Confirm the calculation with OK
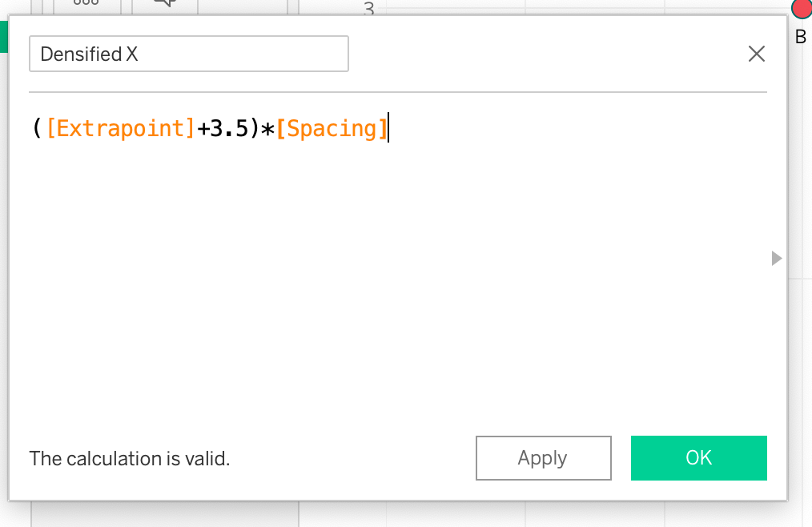 click(698, 458)
